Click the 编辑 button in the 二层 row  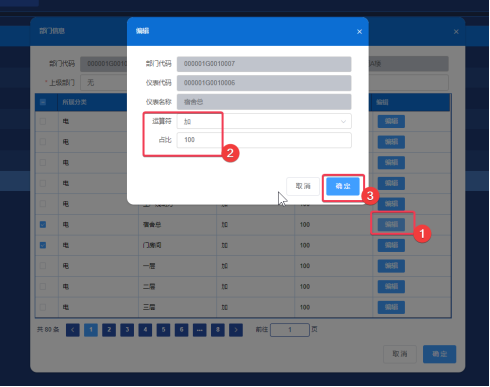(391, 287)
